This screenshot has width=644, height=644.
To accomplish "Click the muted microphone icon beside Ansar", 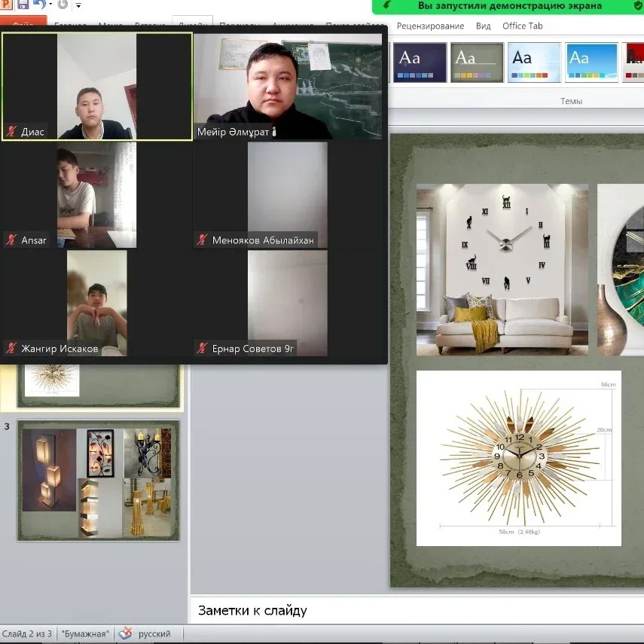I will pos(11,240).
